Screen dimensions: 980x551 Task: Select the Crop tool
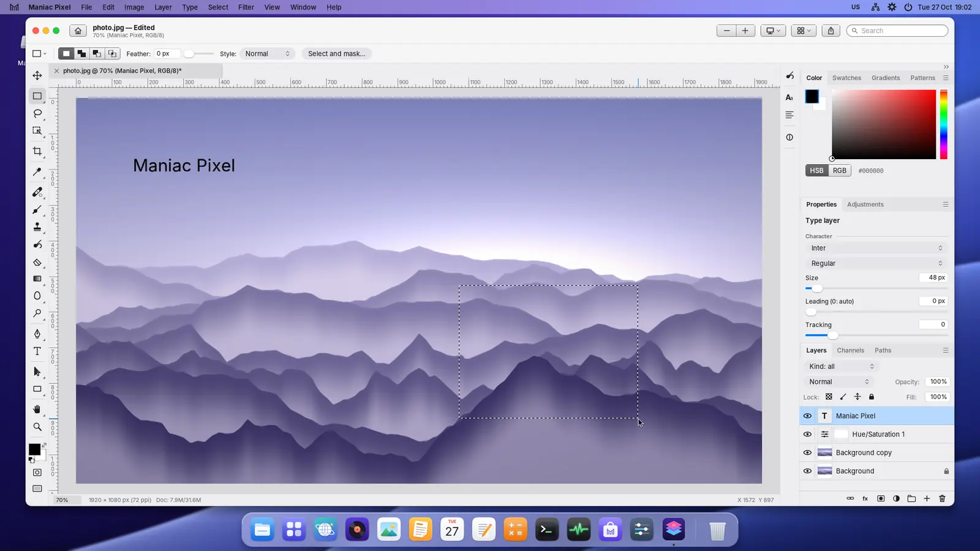point(37,151)
